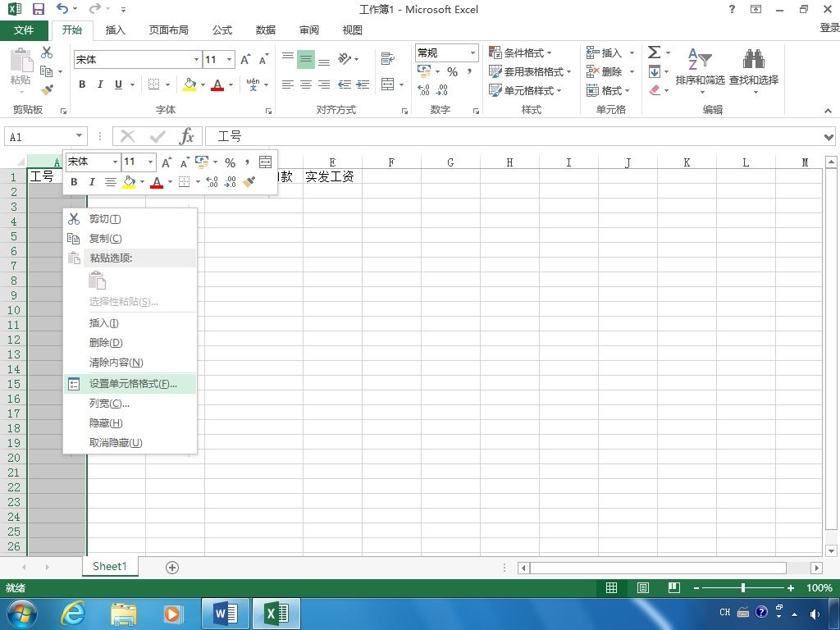Switch to Normal view in the status bar
Screen dimensions: 840x630
(x=611, y=587)
